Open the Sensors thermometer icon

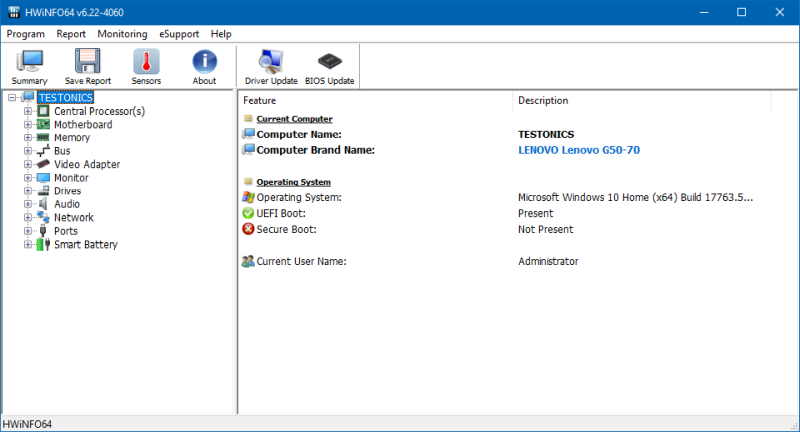coord(146,66)
